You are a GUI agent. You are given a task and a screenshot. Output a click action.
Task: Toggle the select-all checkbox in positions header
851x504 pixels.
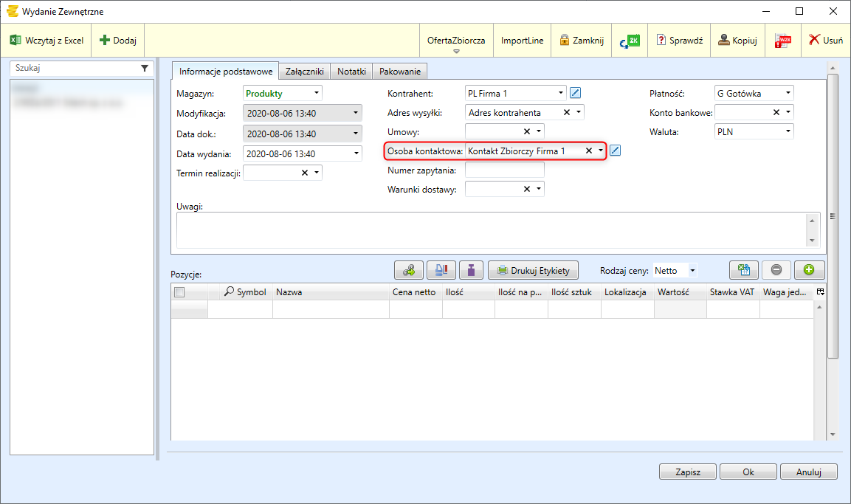[179, 292]
